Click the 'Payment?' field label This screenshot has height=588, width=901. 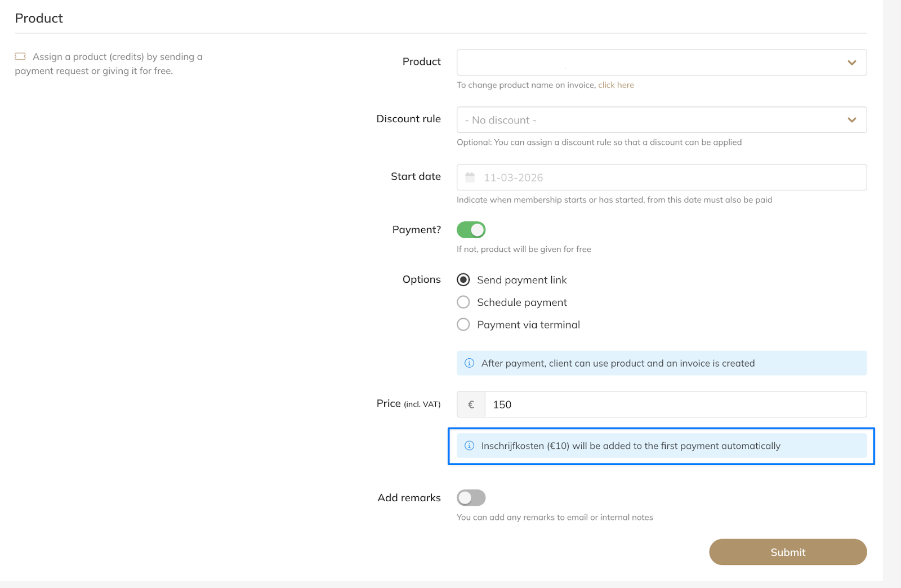tap(416, 230)
